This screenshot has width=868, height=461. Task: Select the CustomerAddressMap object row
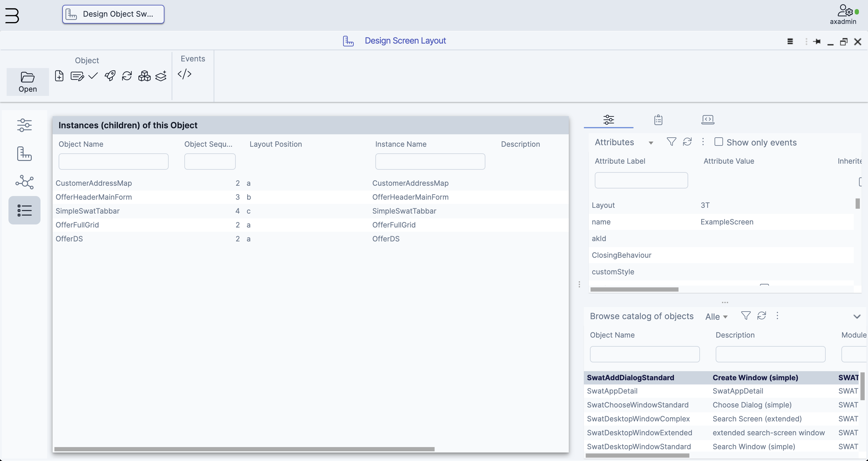click(x=310, y=183)
